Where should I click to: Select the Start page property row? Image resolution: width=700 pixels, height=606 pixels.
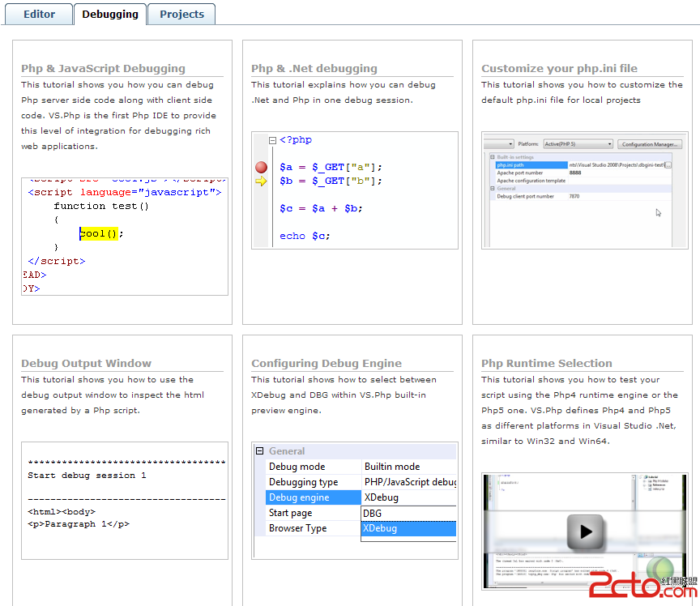(x=313, y=513)
